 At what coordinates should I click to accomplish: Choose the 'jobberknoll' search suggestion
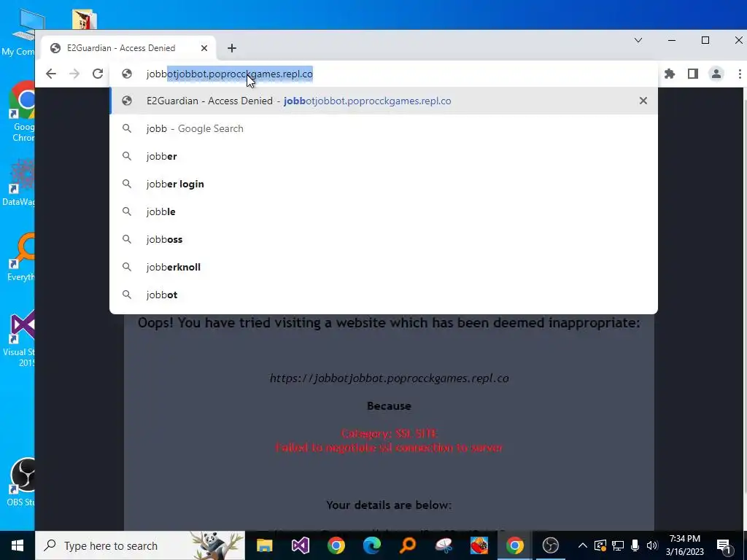384,267
